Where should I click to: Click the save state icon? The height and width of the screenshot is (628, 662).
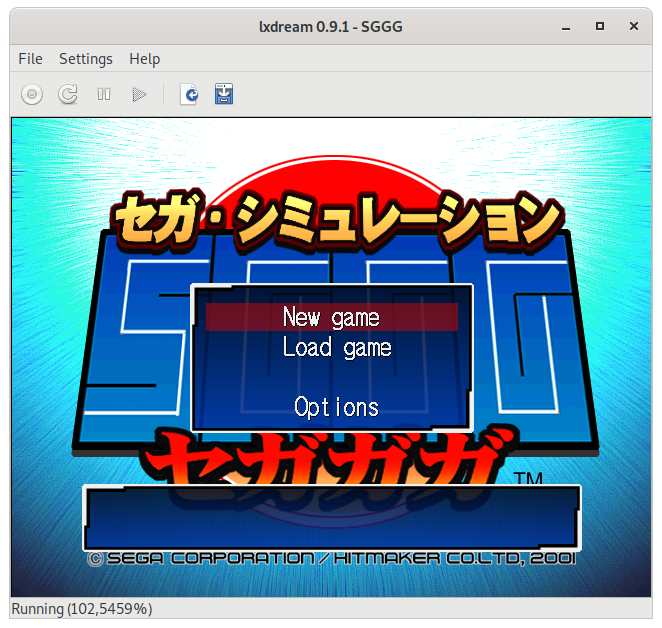[224, 94]
